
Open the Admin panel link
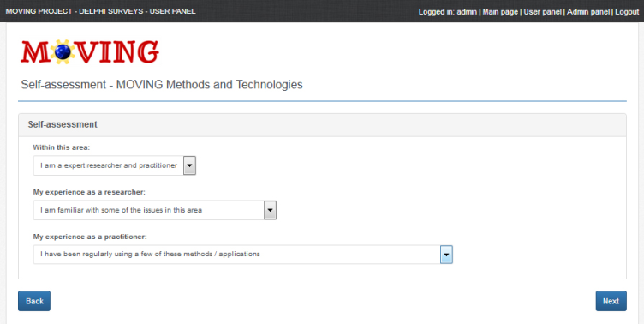(588, 12)
